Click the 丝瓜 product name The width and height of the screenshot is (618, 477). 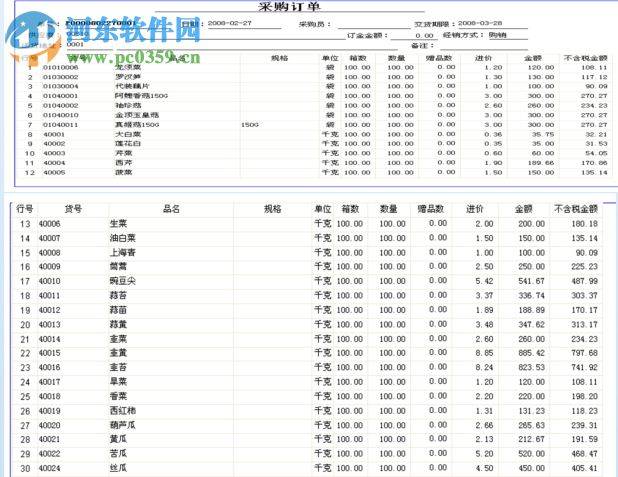tap(118, 468)
